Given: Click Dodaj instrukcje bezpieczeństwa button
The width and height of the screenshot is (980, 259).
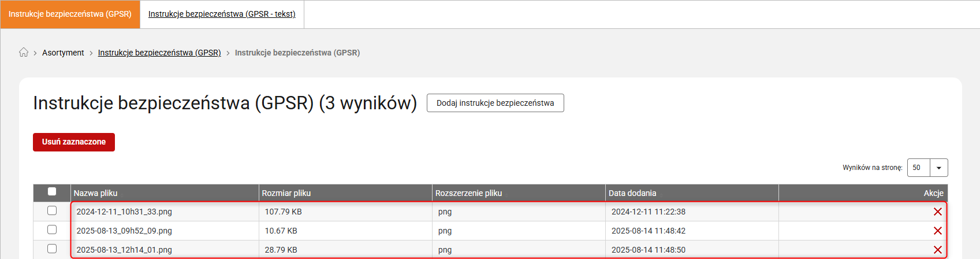Looking at the screenshot, I should pos(495,103).
